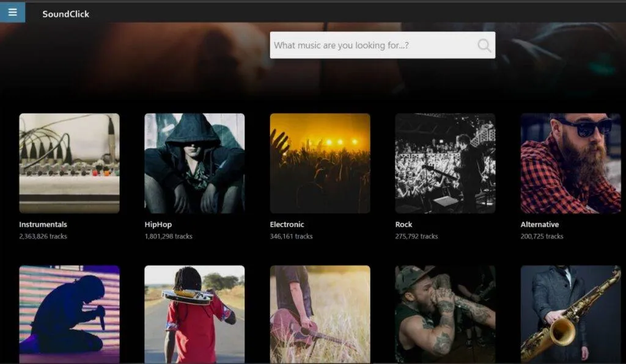This screenshot has width=626, height=364.
Task: Open the guitarist on road thumbnail
Action: (x=194, y=315)
